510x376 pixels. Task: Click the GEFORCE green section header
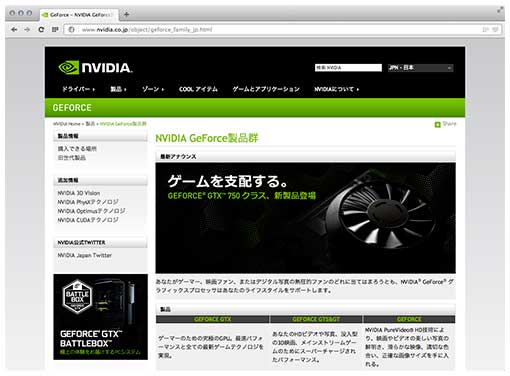tap(255, 108)
